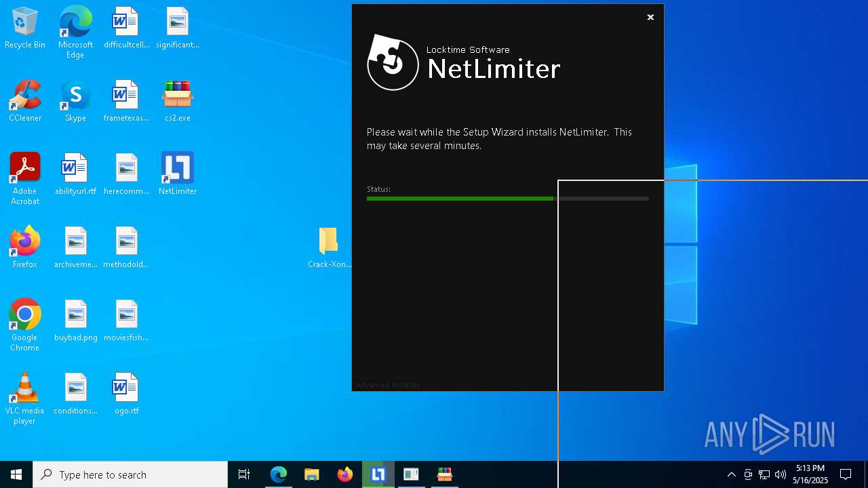The image size is (868, 488).
Task: Open the clock showing 5:13 PM
Action: click(810, 474)
